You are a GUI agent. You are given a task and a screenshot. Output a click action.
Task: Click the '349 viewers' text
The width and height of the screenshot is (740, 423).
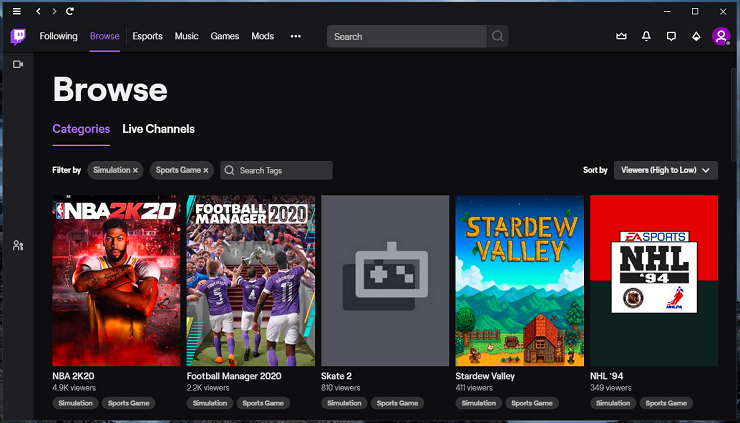click(611, 388)
